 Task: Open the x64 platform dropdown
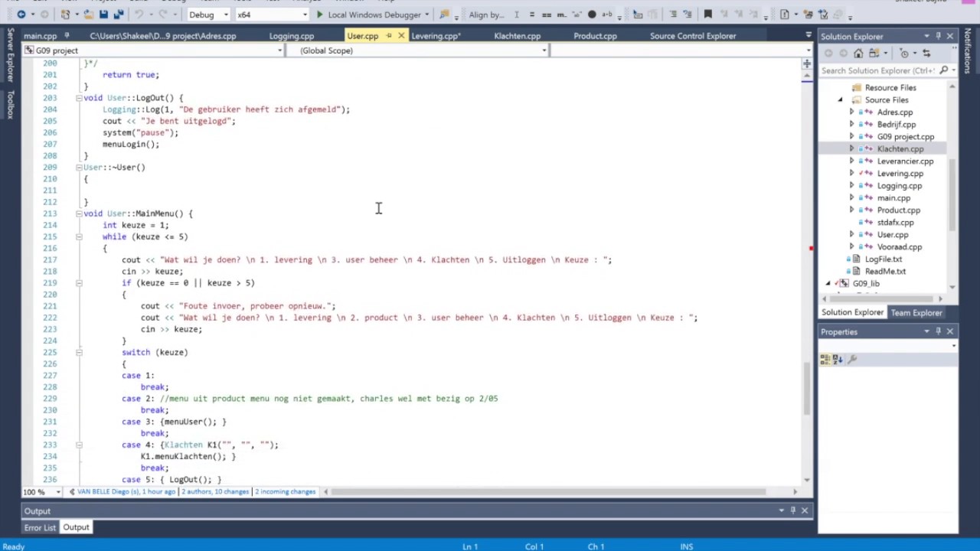click(x=272, y=15)
